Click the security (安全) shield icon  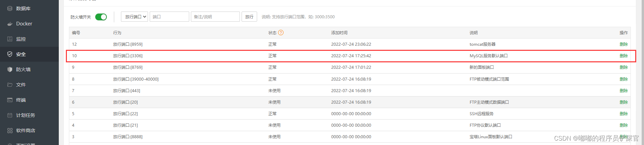pyautogui.click(x=10, y=54)
